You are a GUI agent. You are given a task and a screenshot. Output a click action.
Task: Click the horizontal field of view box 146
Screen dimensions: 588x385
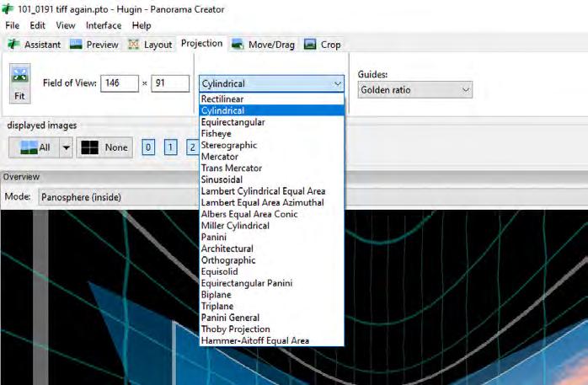[120, 83]
